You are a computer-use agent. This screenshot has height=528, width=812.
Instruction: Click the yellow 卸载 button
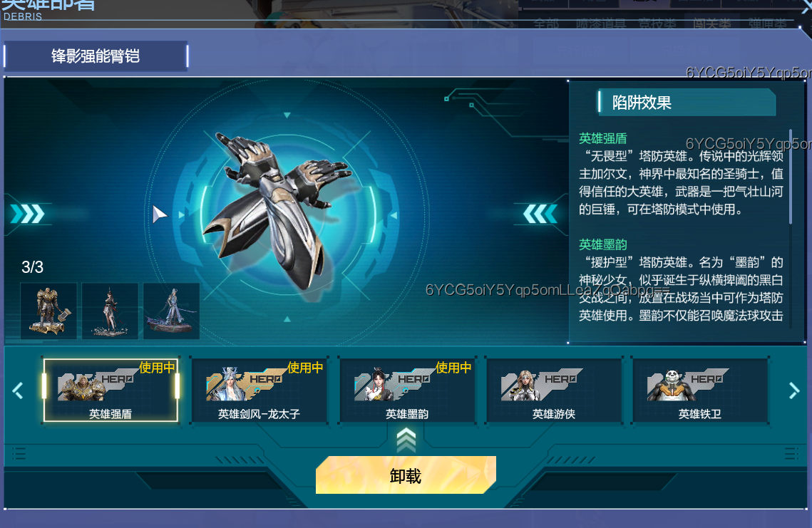click(406, 475)
